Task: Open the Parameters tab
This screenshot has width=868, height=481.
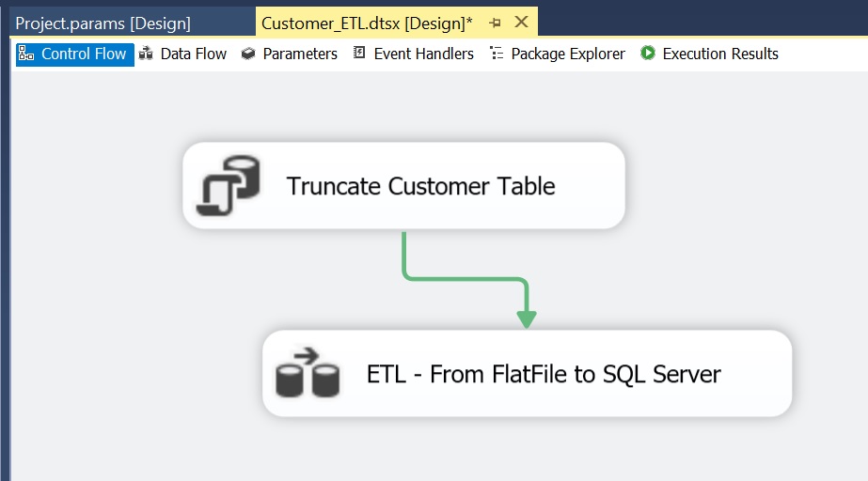Action: pyautogui.click(x=290, y=54)
